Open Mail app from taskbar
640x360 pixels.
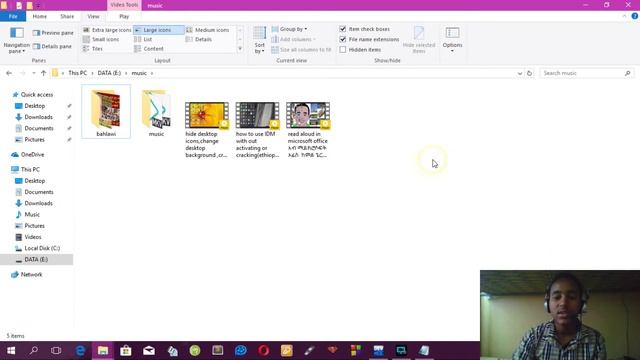pos(149,351)
